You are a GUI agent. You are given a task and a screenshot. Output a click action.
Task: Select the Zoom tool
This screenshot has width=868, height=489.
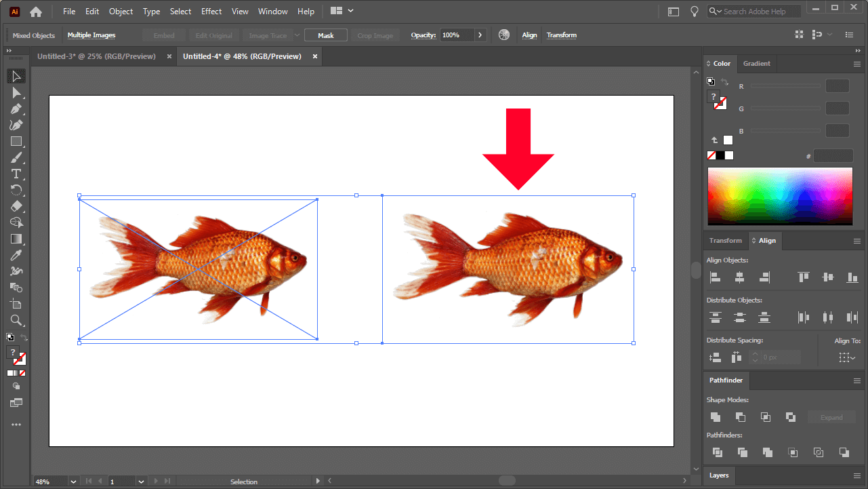click(x=16, y=320)
